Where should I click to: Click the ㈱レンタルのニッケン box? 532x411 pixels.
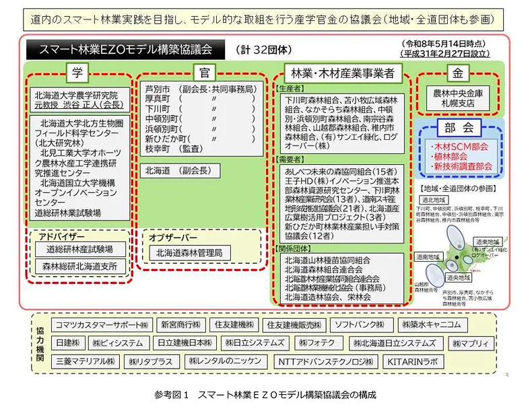pos(226,361)
